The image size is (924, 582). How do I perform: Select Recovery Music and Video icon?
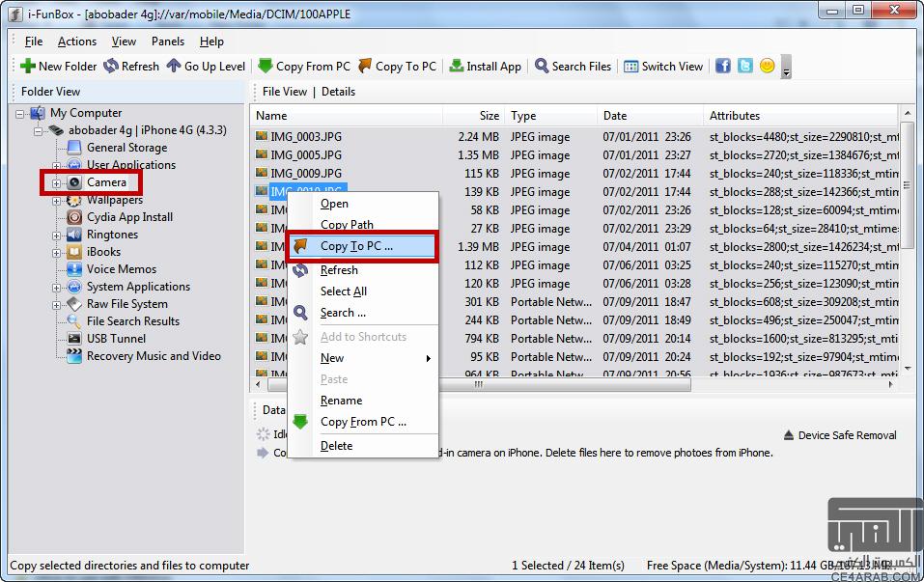(x=74, y=356)
